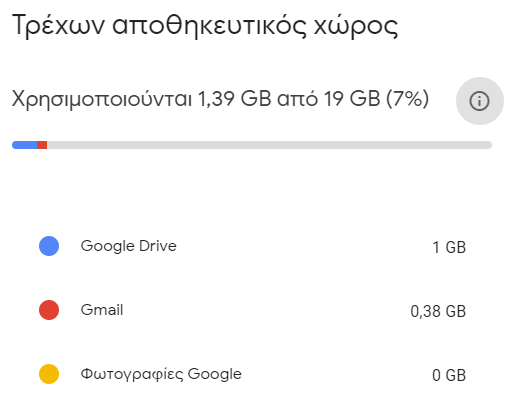Click the grey unused portion of storage bar
This screenshot has height=405, width=513.
pyautogui.click(x=269, y=145)
